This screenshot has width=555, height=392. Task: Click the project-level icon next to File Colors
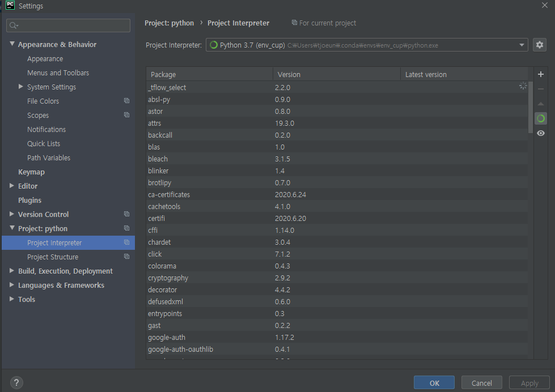coord(127,101)
